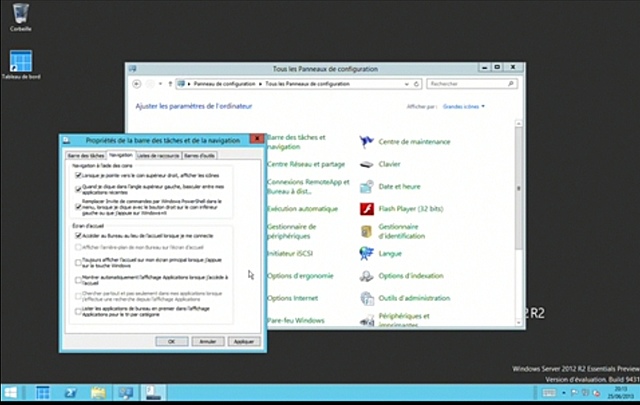This screenshot has height=405, width=640.
Task: Select the Navigation tab
Action: (121, 155)
